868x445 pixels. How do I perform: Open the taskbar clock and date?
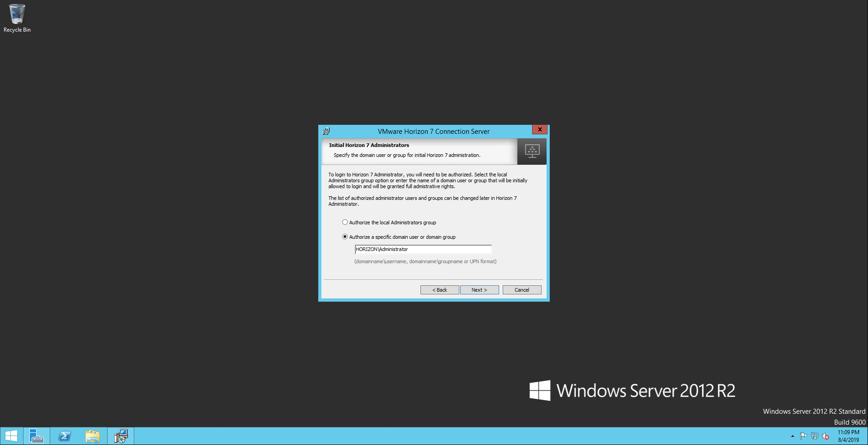pos(848,436)
